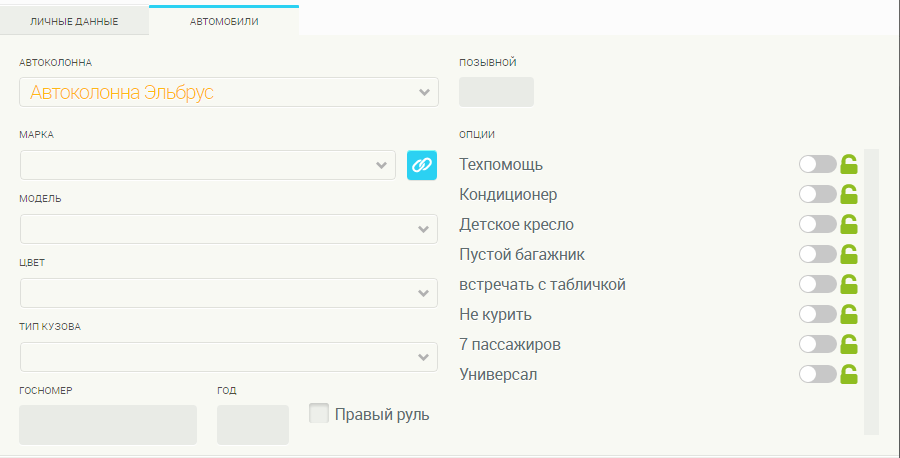The height and width of the screenshot is (458, 900).
Task: Toggle the 7 пассажиров option
Action: coord(817,344)
